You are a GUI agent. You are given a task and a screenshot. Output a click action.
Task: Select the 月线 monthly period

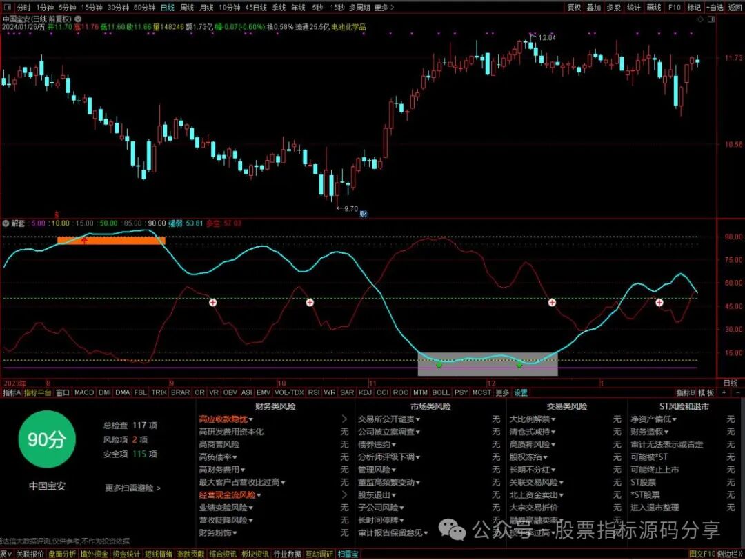[x=206, y=7]
